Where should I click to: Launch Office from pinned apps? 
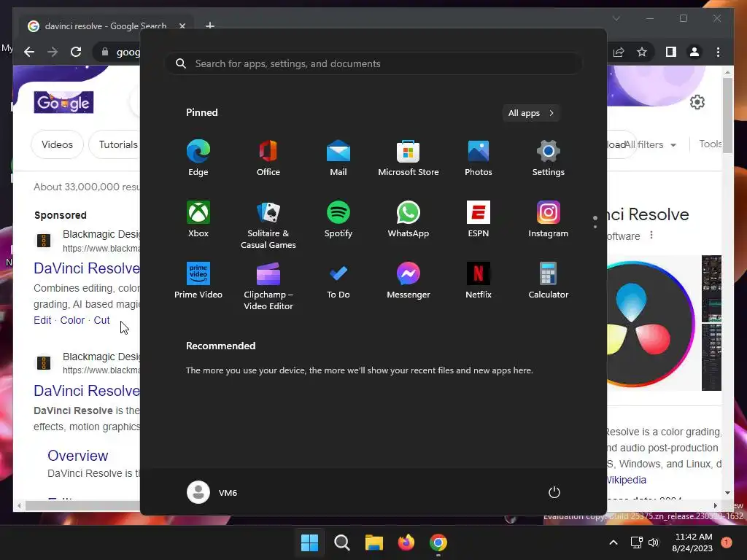(x=268, y=158)
